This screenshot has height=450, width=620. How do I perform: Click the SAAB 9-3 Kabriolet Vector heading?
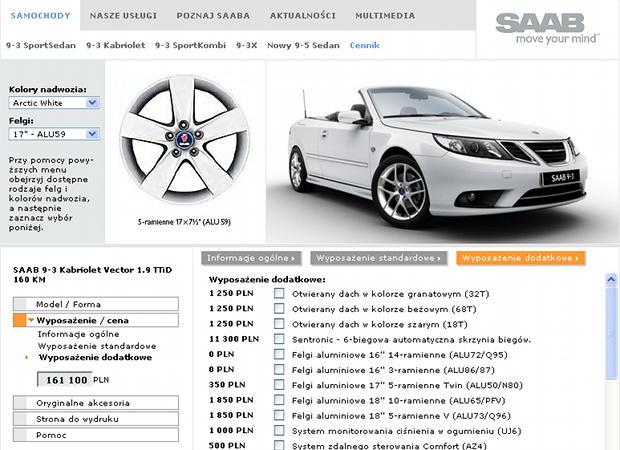coord(93,275)
